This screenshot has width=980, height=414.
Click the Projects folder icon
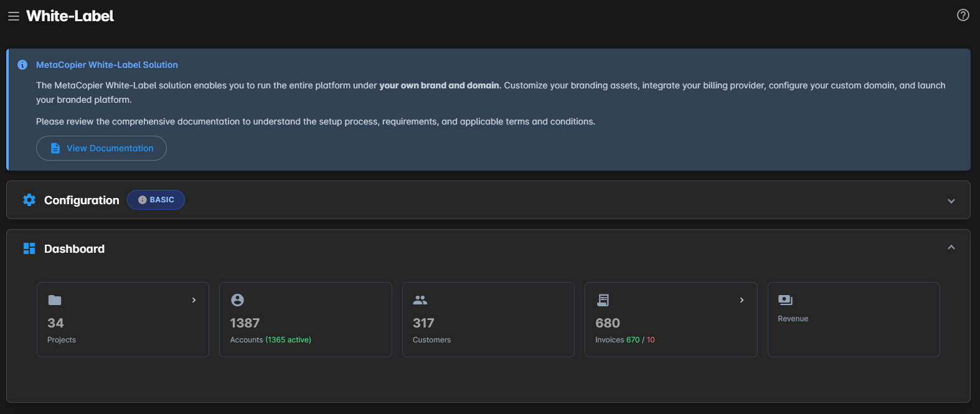click(x=55, y=300)
